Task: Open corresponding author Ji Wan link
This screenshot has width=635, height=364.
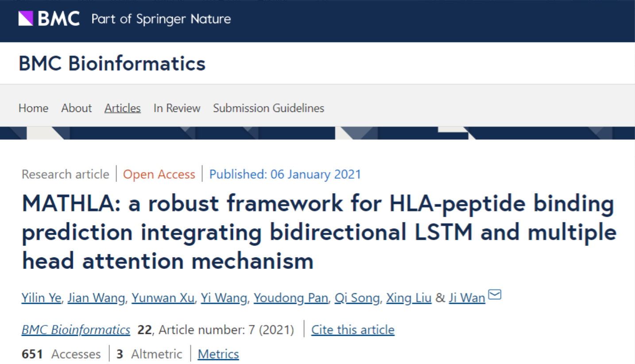Action: click(467, 298)
